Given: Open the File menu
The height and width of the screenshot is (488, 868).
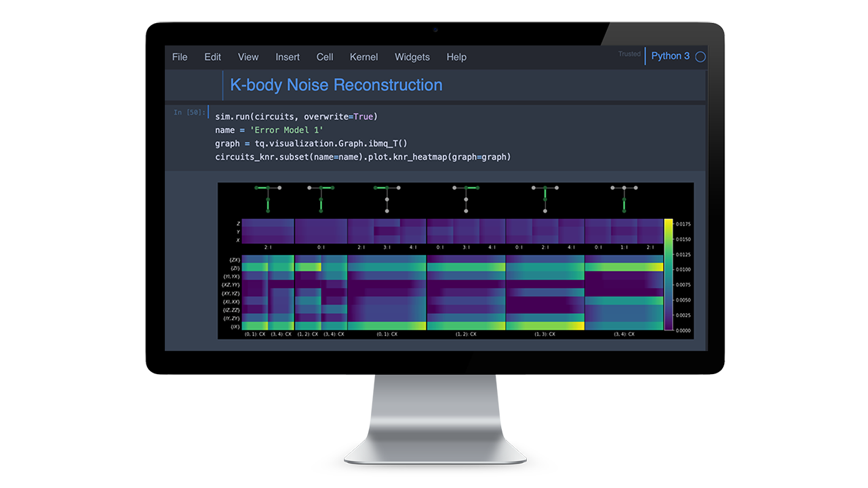Looking at the screenshot, I should 179,57.
